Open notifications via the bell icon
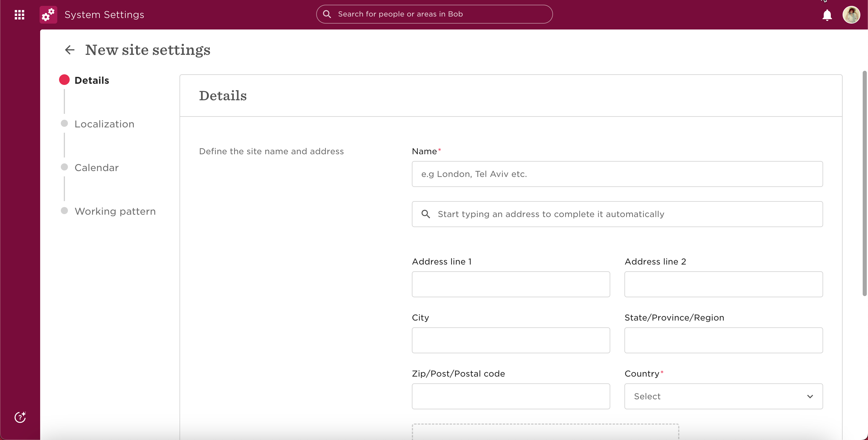This screenshot has height=440, width=868. pos(827,15)
